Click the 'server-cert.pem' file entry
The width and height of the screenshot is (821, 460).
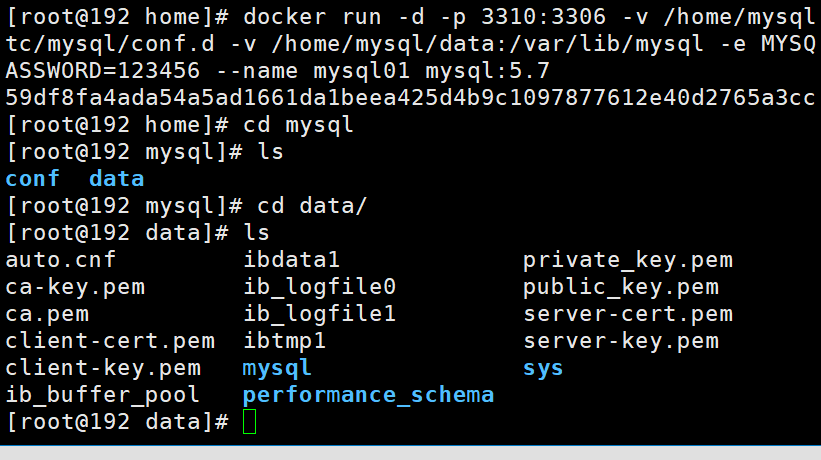pos(628,315)
